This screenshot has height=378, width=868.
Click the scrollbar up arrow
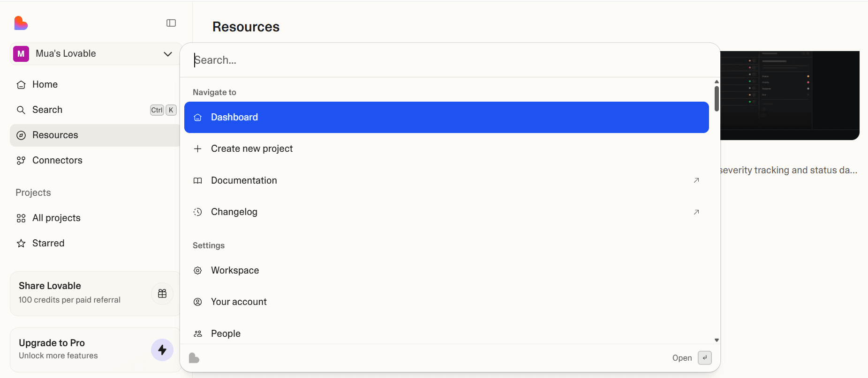pyautogui.click(x=717, y=82)
